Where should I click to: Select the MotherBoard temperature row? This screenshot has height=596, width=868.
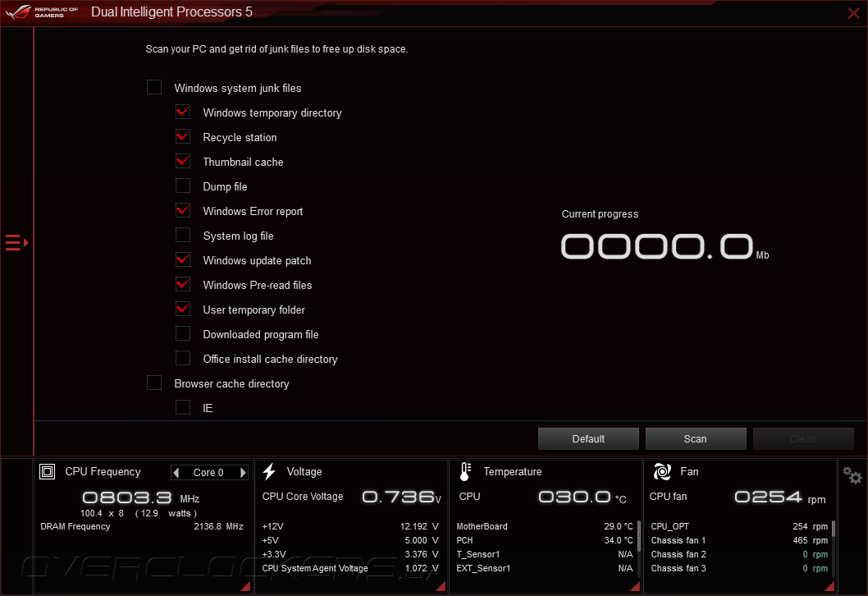[545, 526]
